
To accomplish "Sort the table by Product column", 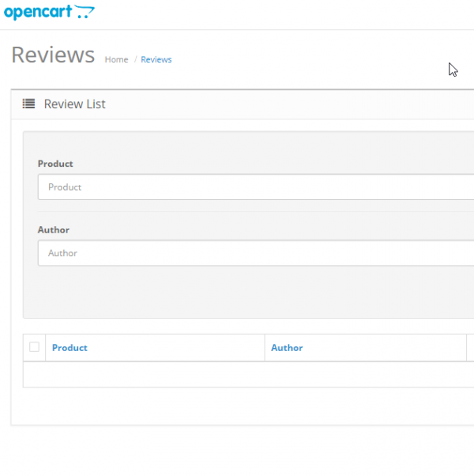I will (70, 348).
